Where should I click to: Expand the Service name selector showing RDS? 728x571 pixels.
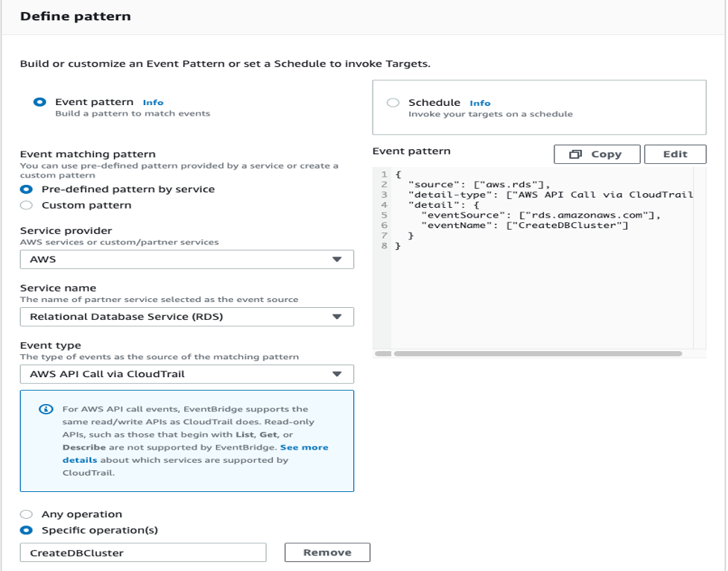tap(189, 317)
